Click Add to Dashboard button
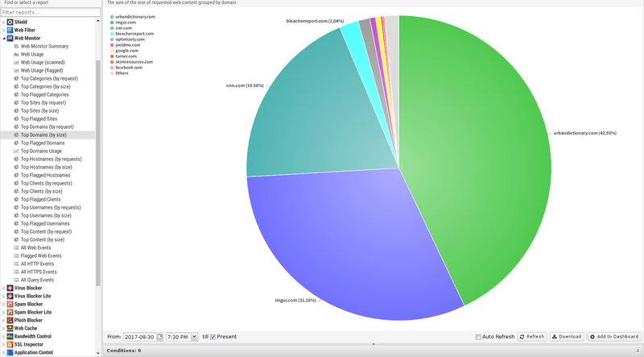 pyautogui.click(x=614, y=336)
